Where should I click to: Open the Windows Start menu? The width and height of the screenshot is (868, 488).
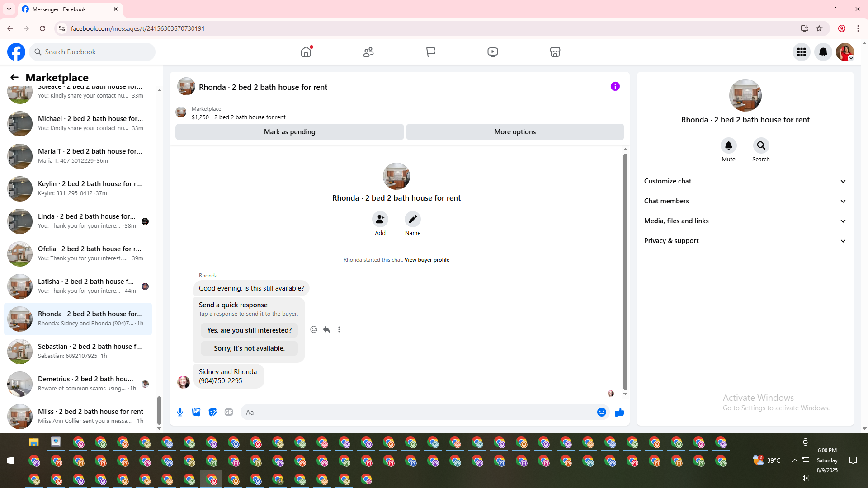click(11, 460)
